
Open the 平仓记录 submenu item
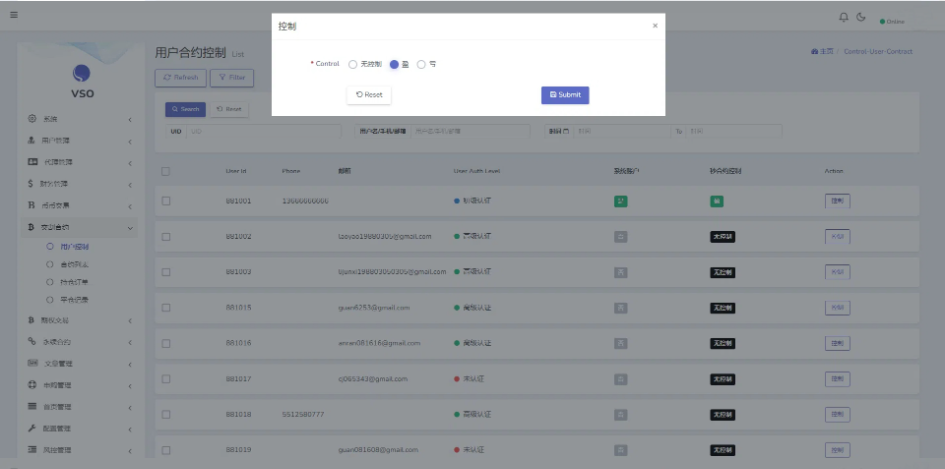tap(75, 300)
